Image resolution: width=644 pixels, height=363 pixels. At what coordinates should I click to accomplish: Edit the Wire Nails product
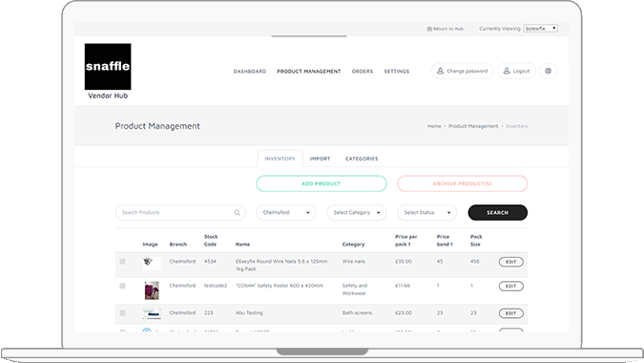point(511,262)
